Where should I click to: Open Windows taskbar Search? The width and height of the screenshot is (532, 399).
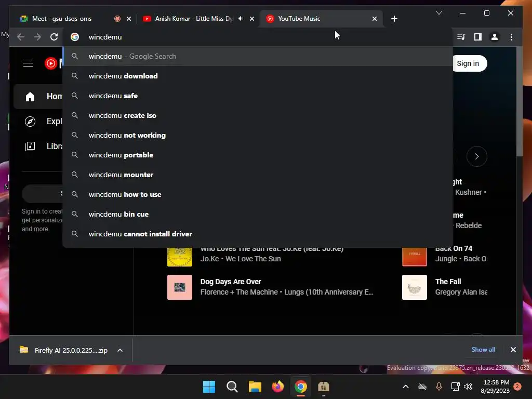232,387
